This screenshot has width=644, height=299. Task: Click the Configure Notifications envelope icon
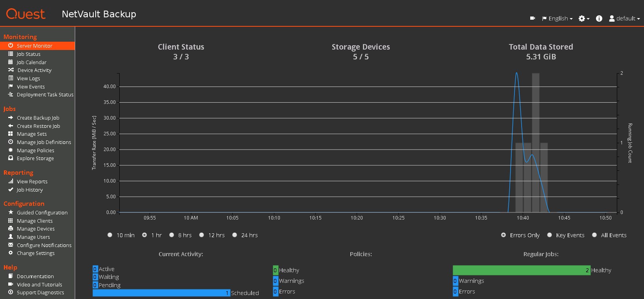(11, 245)
